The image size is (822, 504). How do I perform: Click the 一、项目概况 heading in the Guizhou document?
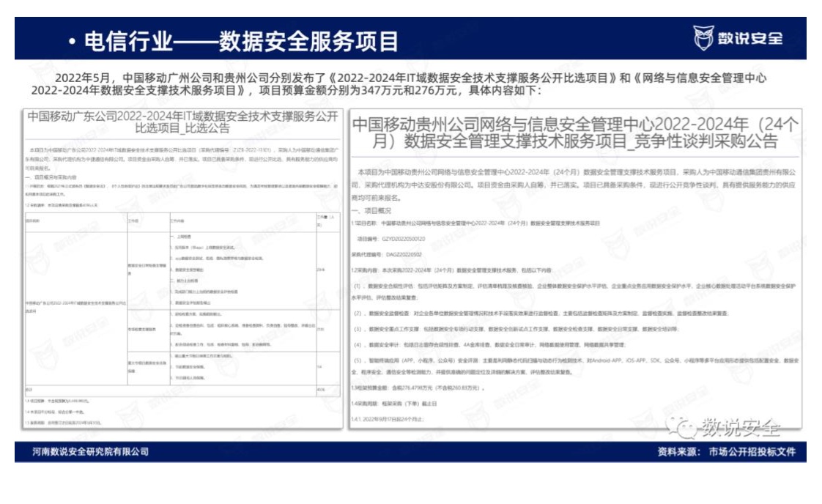[x=371, y=210]
